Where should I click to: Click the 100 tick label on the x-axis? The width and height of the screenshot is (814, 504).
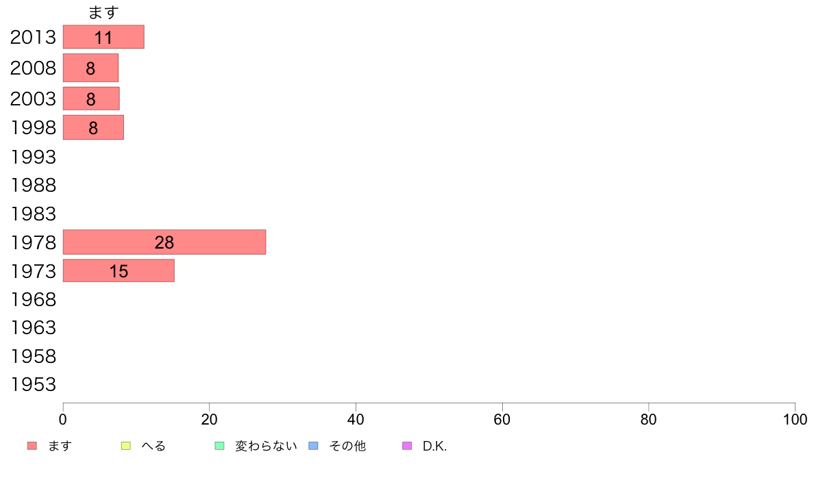[x=795, y=419]
